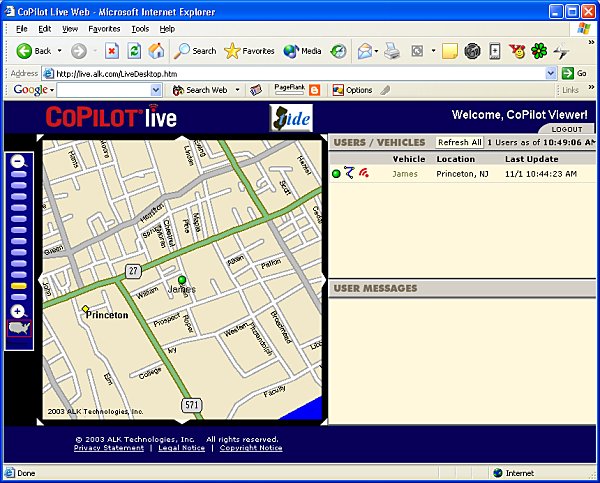
Task: Click the Tide logo banner
Action: 291,118
